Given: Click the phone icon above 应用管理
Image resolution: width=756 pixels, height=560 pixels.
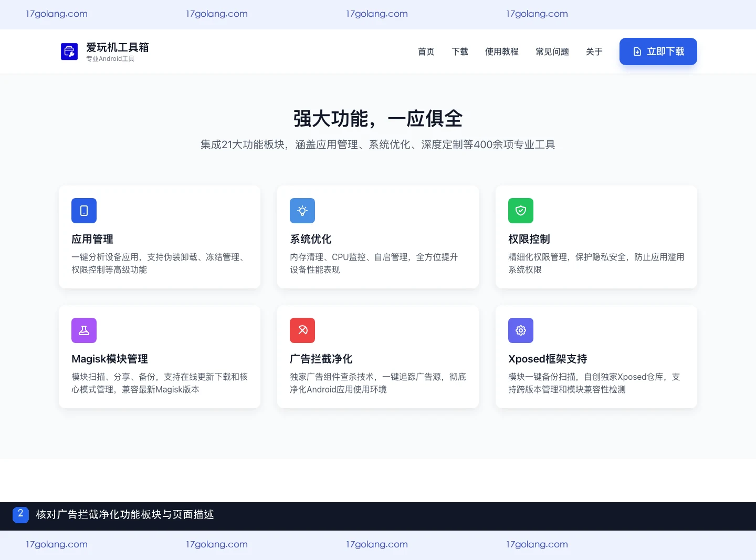Looking at the screenshot, I should click(x=84, y=211).
